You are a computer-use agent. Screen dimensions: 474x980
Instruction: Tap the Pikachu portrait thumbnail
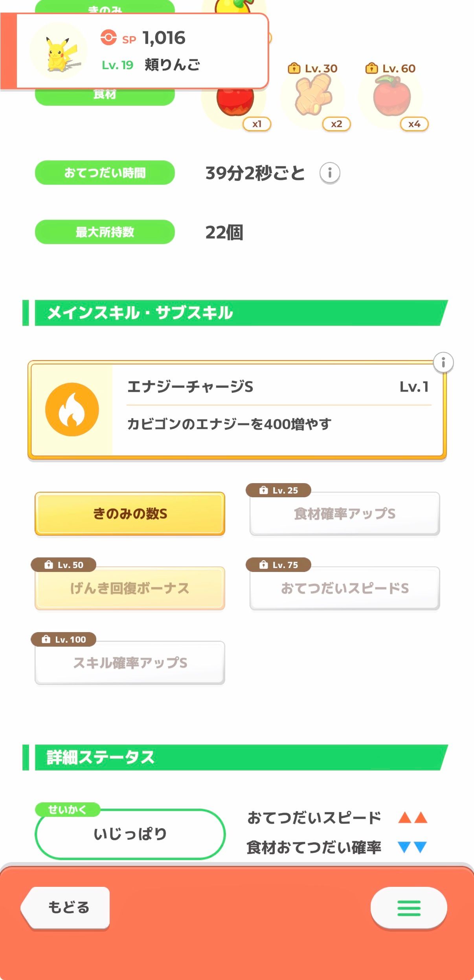tap(59, 52)
